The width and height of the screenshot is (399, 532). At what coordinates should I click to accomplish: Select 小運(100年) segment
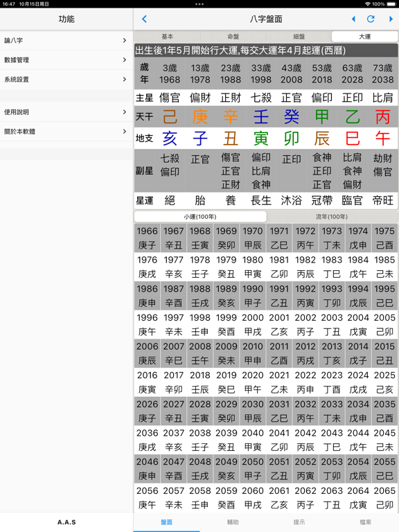click(x=200, y=216)
